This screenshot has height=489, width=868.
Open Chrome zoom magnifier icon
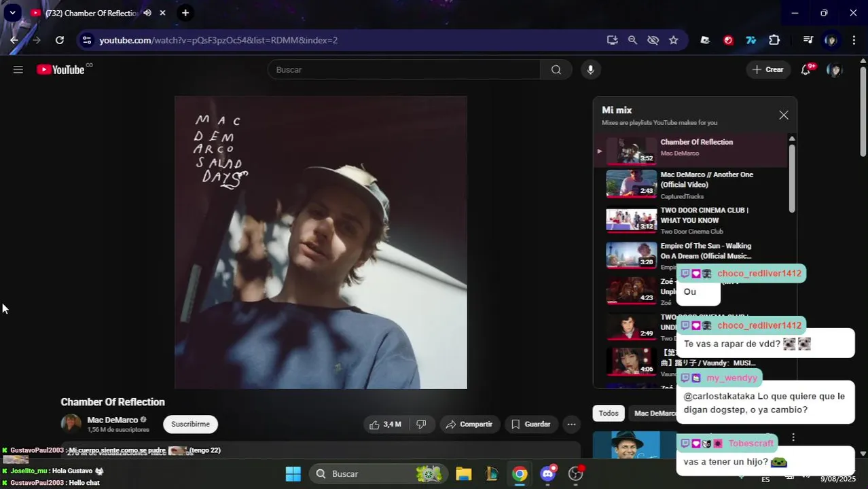pos(632,40)
